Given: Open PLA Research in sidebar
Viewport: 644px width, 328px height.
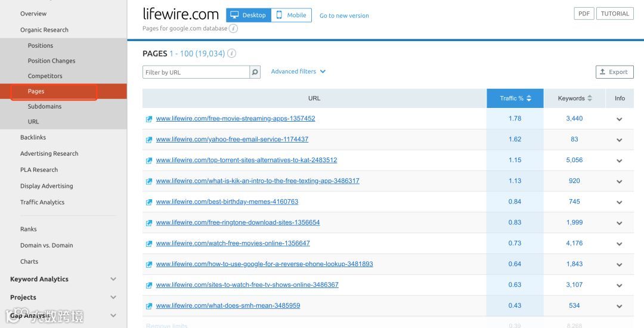Looking at the screenshot, I should coord(39,170).
